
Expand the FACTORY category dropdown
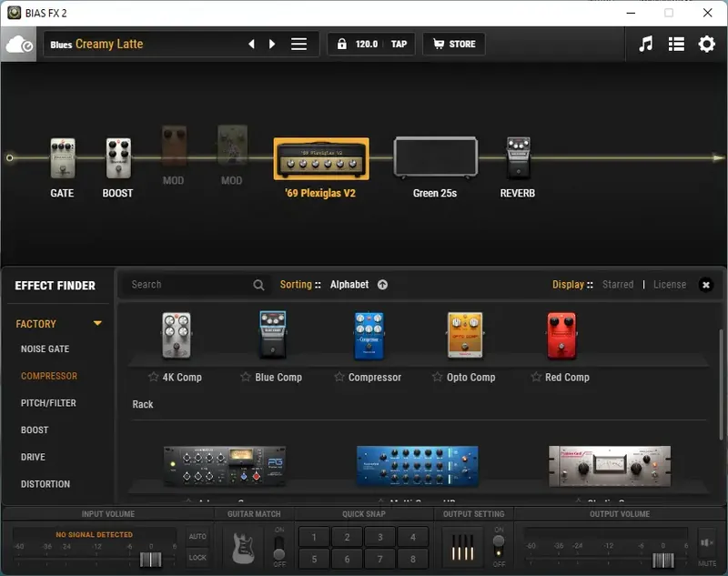96,323
